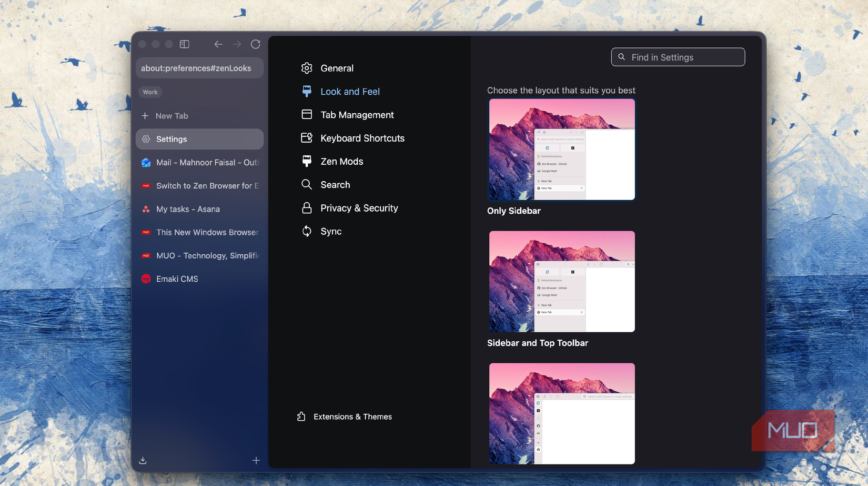Click the Find in Settings search box
The height and width of the screenshot is (486, 868).
pos(678,57)
